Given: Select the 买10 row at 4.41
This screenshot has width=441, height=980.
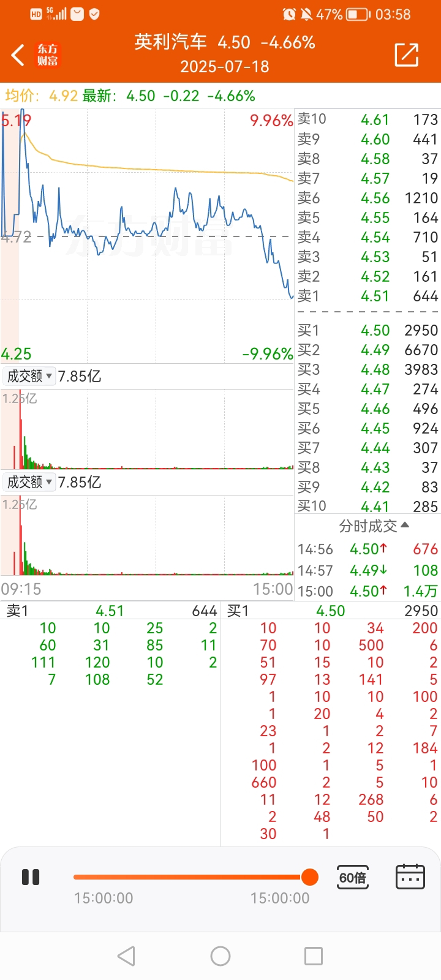Looking at the screenshot, I should coord(367,506).
